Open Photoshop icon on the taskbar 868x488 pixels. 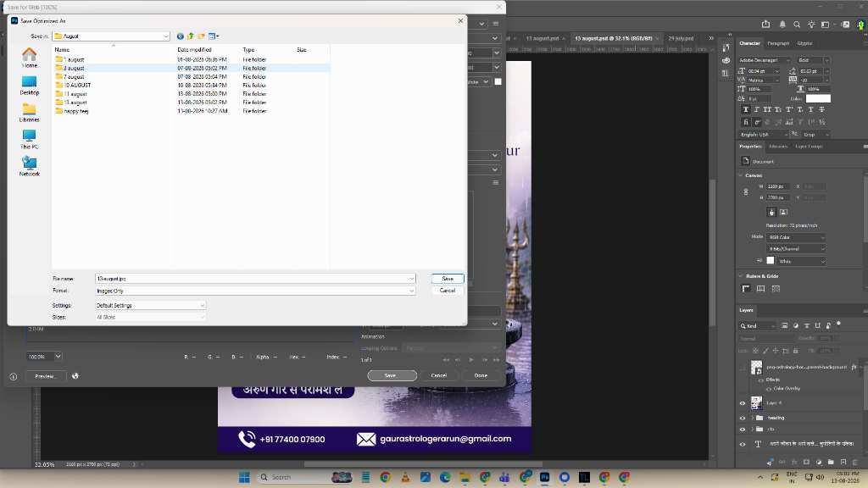point(545,477)
